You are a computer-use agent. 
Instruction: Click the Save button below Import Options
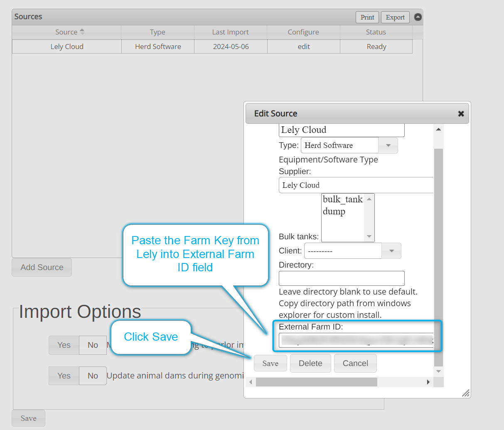coord(28,418)
